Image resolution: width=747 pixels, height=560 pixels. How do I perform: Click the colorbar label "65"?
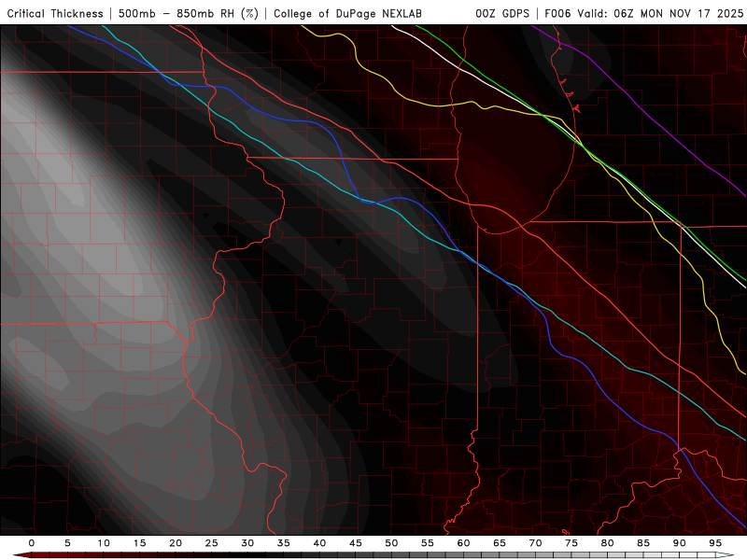pos(500,543)
